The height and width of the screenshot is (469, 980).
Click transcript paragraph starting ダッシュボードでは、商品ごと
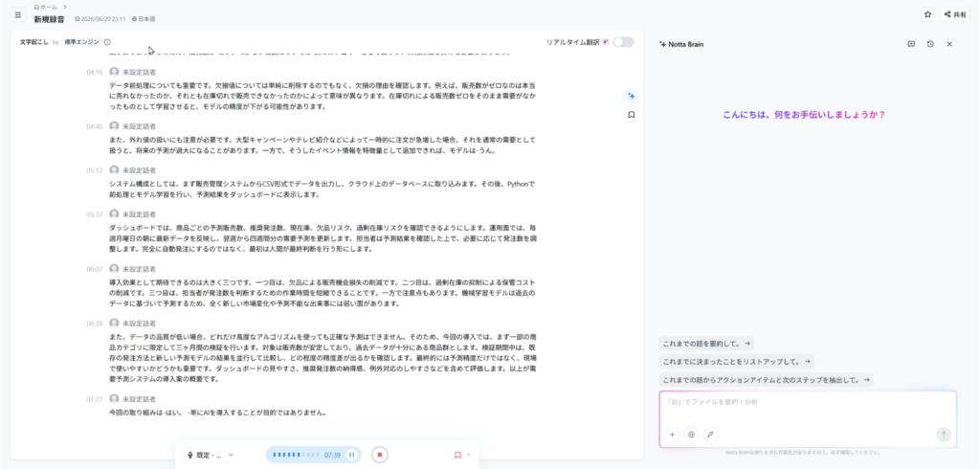point(322,237)
